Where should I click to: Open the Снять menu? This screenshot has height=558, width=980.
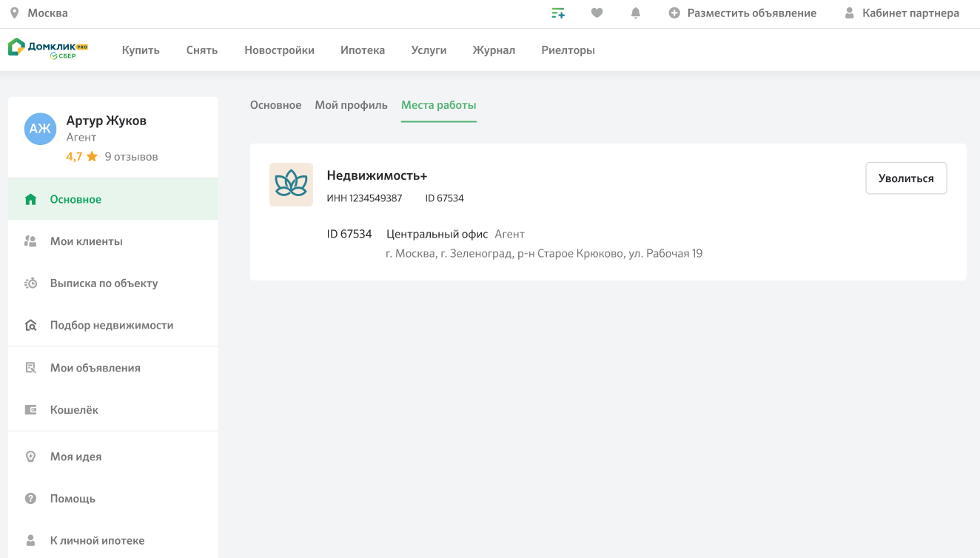click(x=202, y=50)
